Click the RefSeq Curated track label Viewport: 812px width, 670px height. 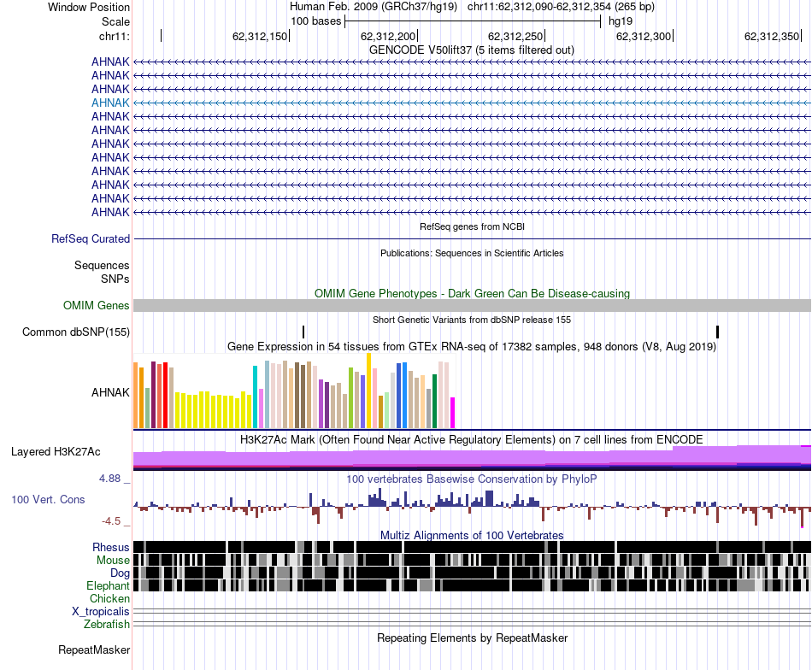point(91,239)
